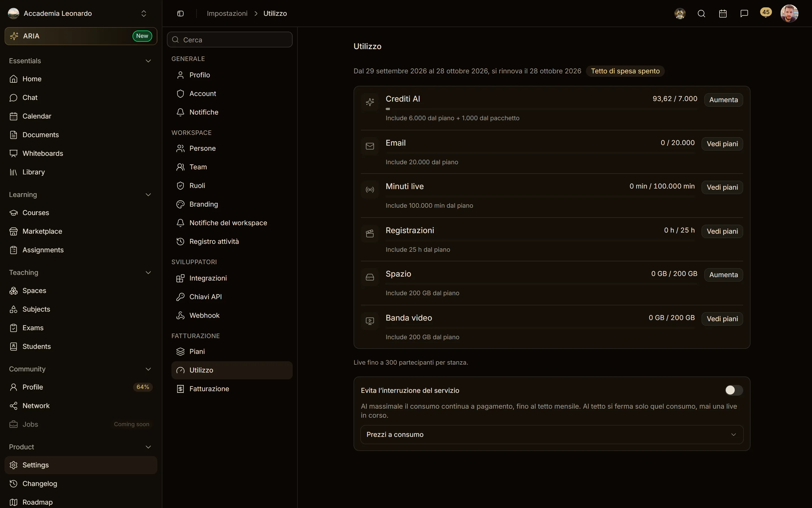The image size is (812, 508).
Task: Open Marketplace in the sidebar
Action: click(81, 231)
